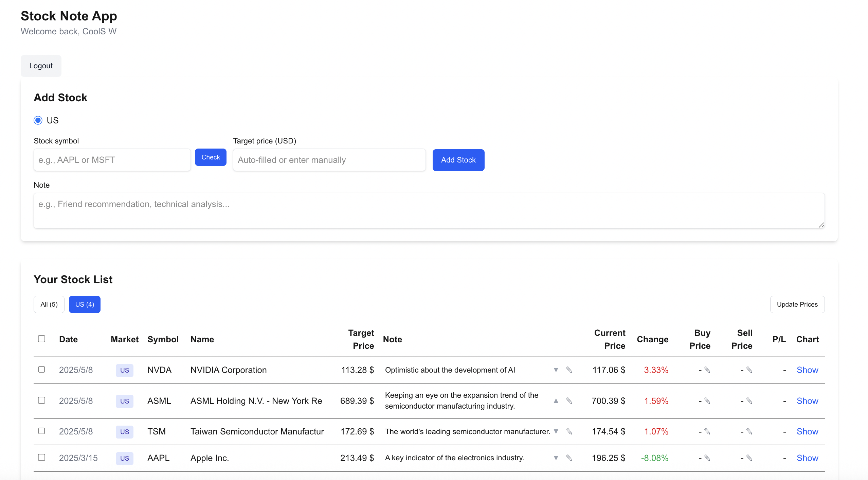
Task: Tick the AAPL row checkbox
Action: pos(41,458)
